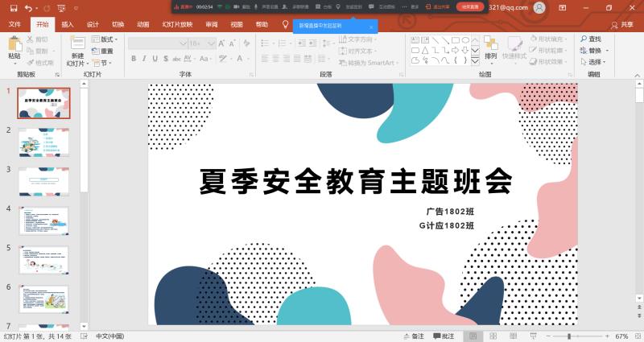
Task: Click Exit Sharing in live toolbar
Action: coord(438,7)
